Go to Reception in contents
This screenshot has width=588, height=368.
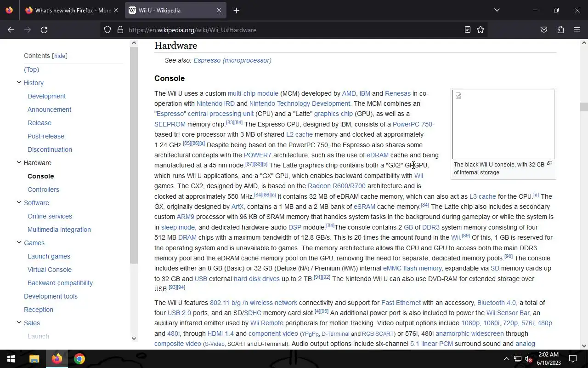point(39,310)
